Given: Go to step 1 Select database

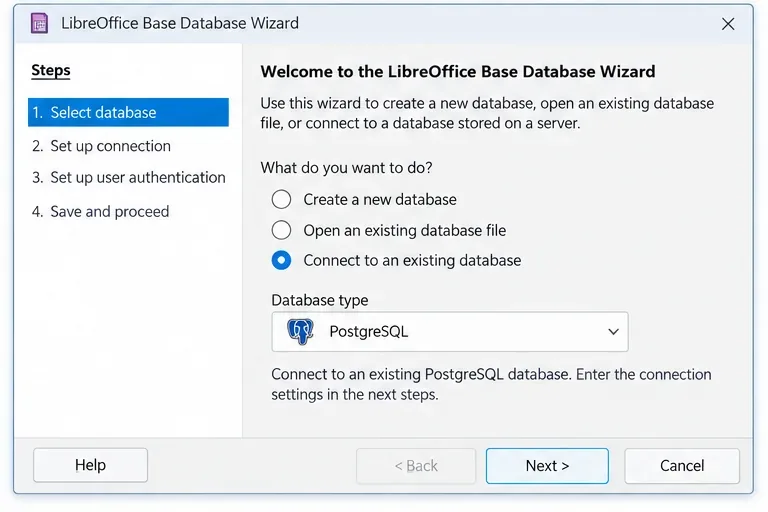Looking at the screenshot, I should (x=128, y=112).
